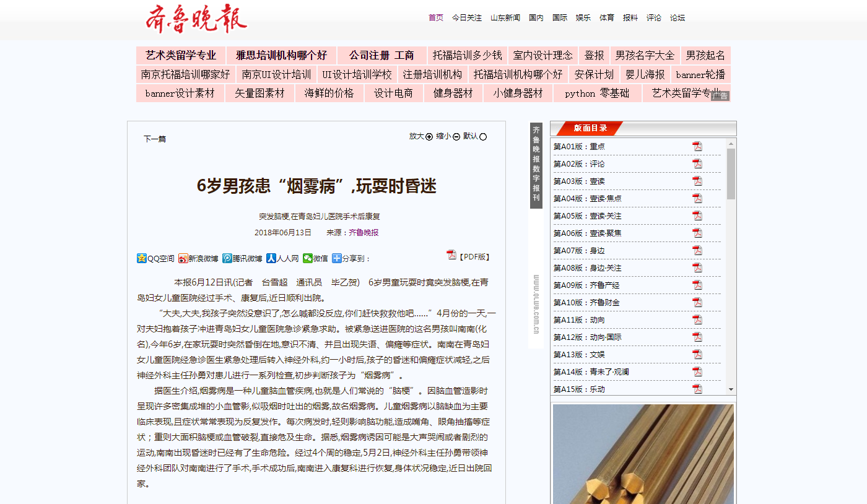867x504 pixels.
Task: Click PDF icon for 第A08版：身边·关注
Action: pos(697,268)
